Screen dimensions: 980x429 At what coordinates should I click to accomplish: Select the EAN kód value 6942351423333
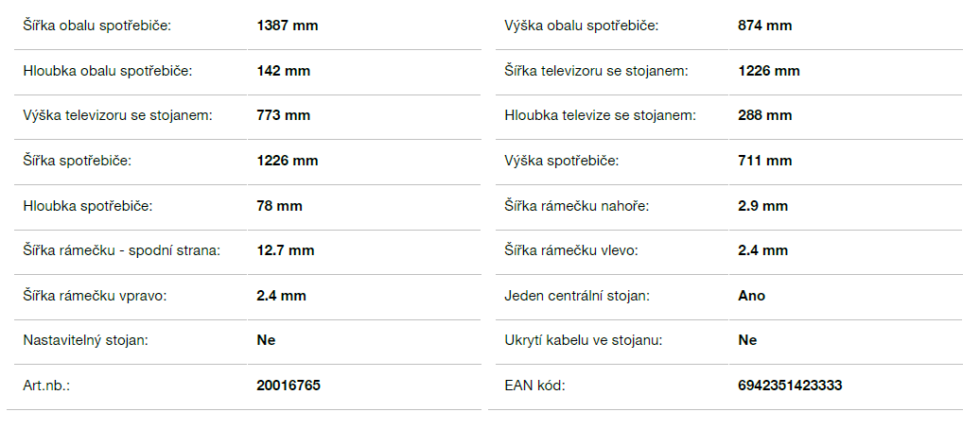(789, 386)
